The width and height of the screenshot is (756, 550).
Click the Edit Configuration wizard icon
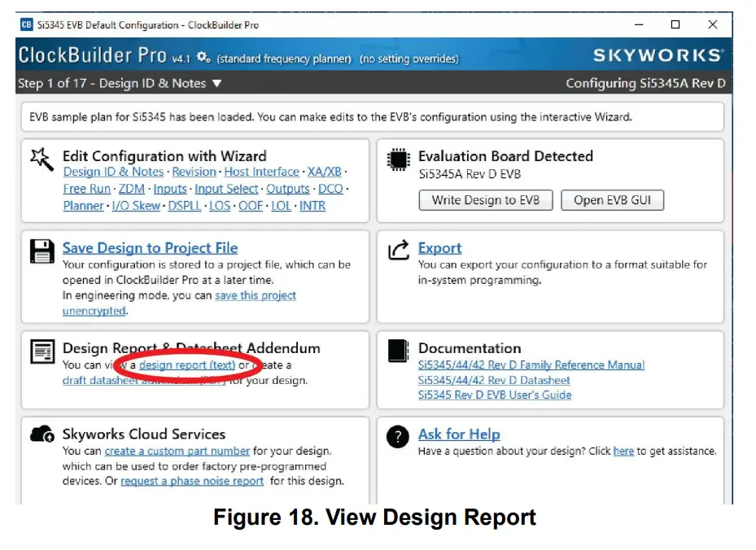click(40, 156)
